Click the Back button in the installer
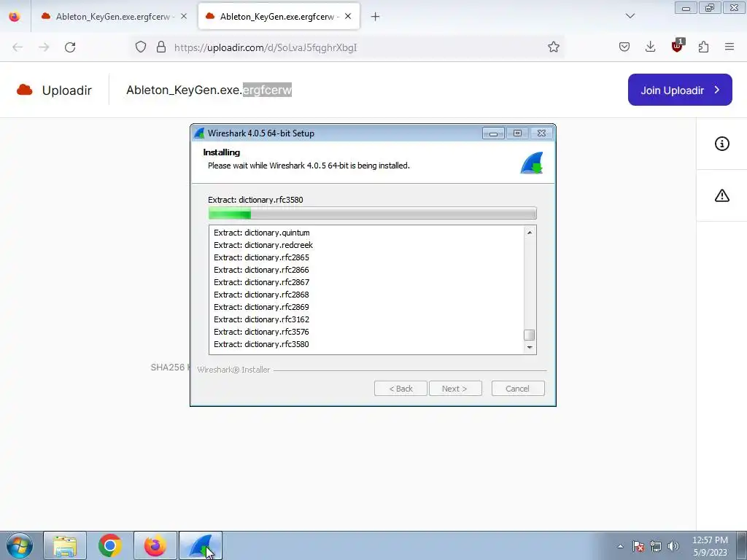 click(x=400, y=389)
